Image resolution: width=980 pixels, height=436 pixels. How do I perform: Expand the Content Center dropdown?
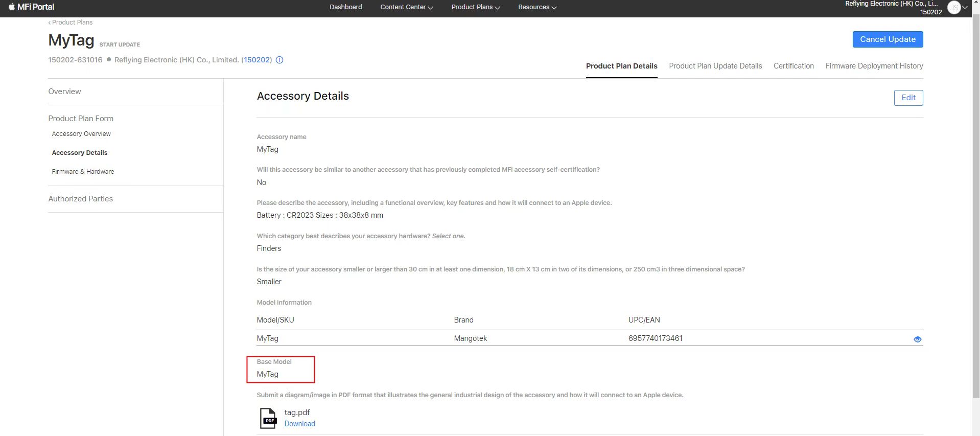[406, 7]
